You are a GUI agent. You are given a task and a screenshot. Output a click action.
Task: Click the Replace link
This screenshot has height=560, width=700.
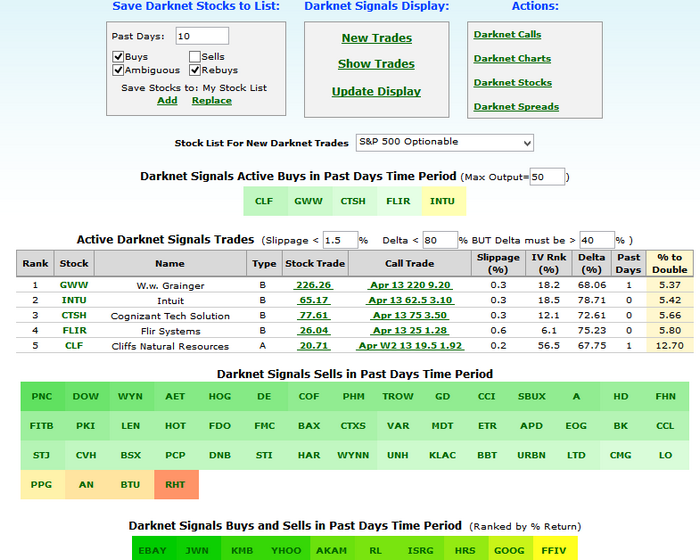click(212, 100)
